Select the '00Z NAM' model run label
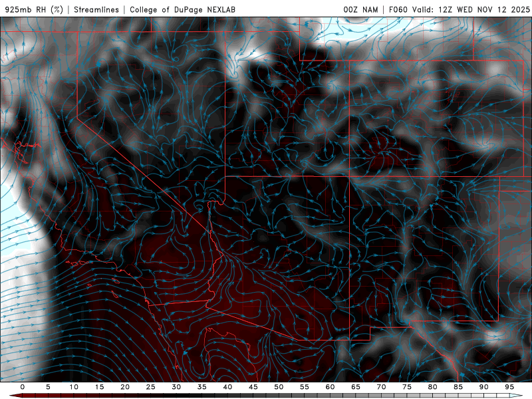Viewport: 532px width, 399px height. (x=360, y=9)
